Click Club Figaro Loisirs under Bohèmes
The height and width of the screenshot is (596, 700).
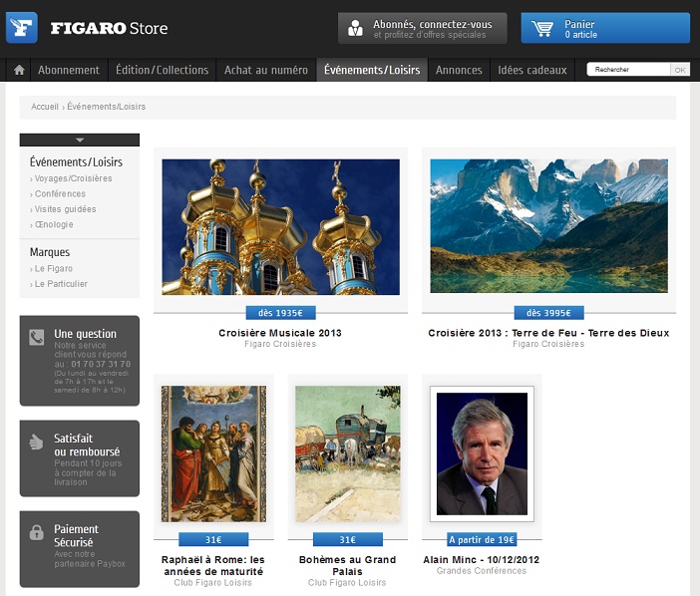point(347,583)
